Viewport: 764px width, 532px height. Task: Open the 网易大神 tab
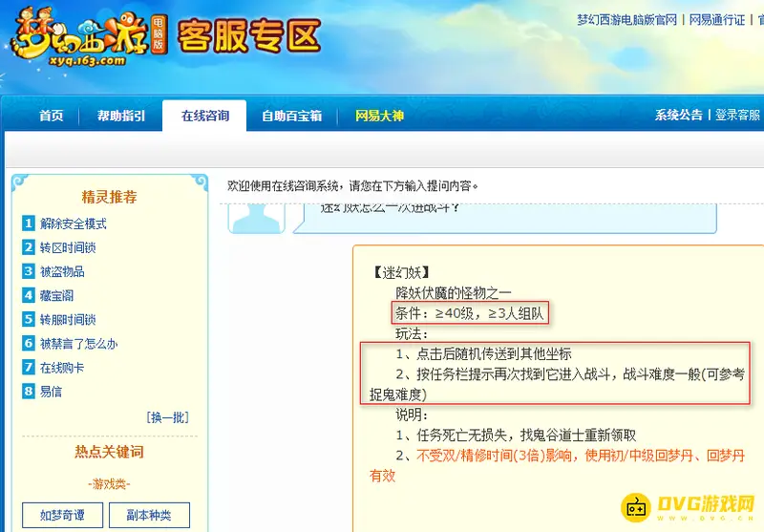379,116
